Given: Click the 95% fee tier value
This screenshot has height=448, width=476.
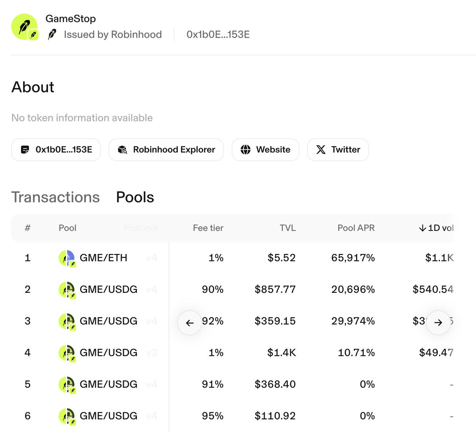Looking at the screenshot, I should (x=213, y=416).
